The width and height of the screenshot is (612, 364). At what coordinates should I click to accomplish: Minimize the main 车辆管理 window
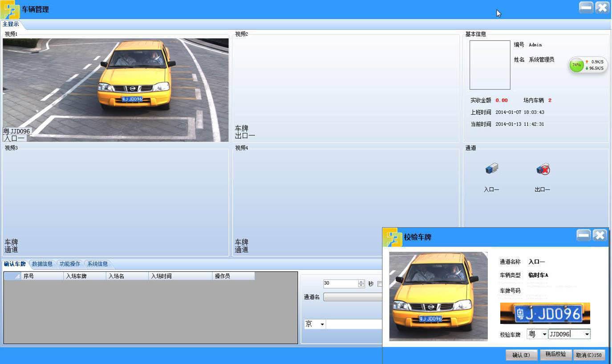[586, 8]
